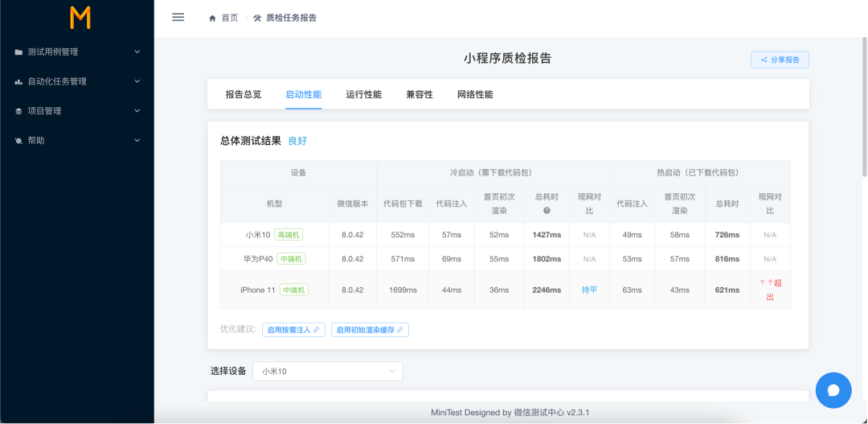
Task: Open the 兼容性 tab
Action: [x=420, y=94]
